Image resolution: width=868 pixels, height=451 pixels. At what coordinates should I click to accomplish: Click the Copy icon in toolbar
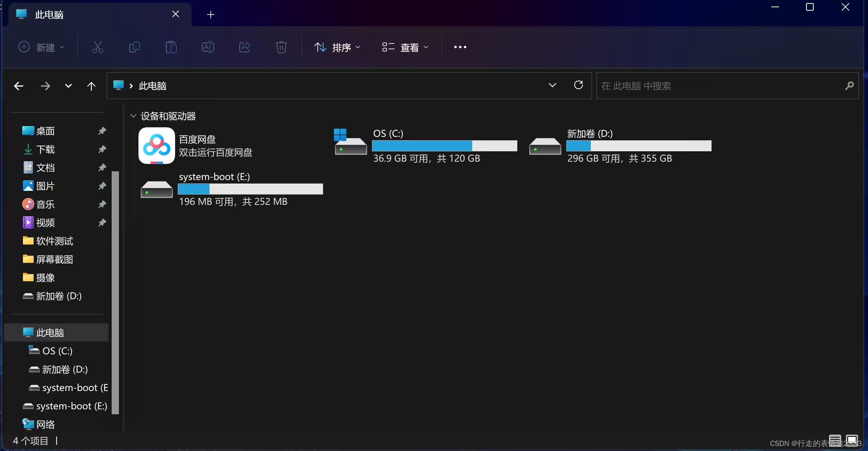tap(135, 47)
